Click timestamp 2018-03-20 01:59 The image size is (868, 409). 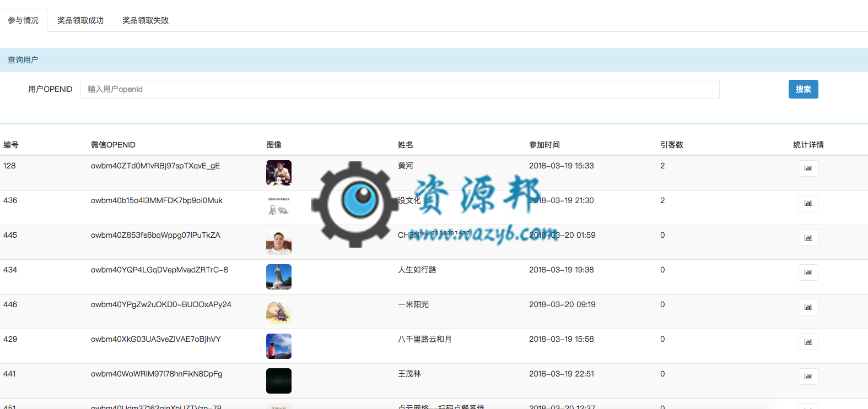point(562,235)
